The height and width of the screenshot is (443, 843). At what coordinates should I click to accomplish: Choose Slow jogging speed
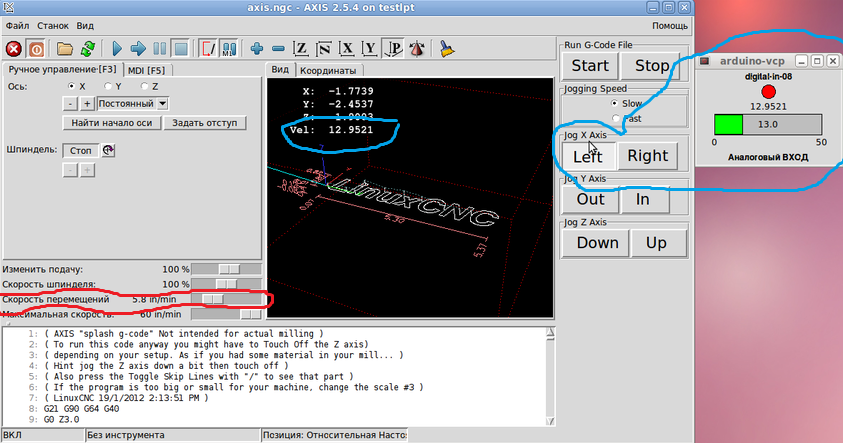[x=615, y=103]
